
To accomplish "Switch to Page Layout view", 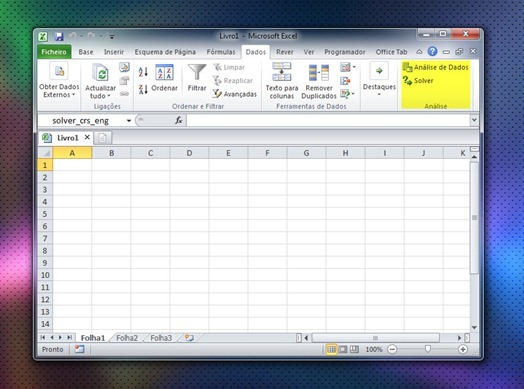I will (x=343, y=350).
